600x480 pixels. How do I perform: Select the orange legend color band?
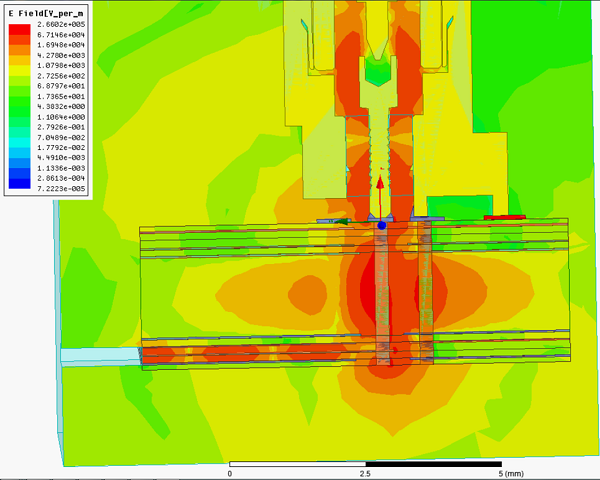[20, 50]
